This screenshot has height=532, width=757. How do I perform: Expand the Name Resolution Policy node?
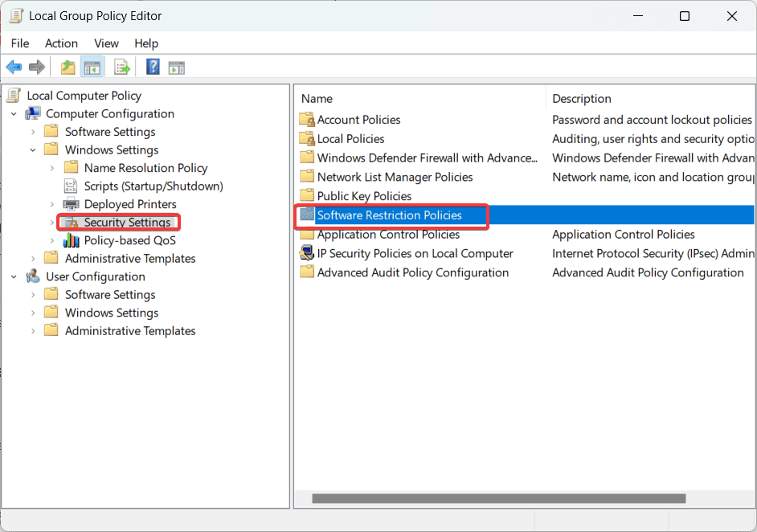[52, 168]
